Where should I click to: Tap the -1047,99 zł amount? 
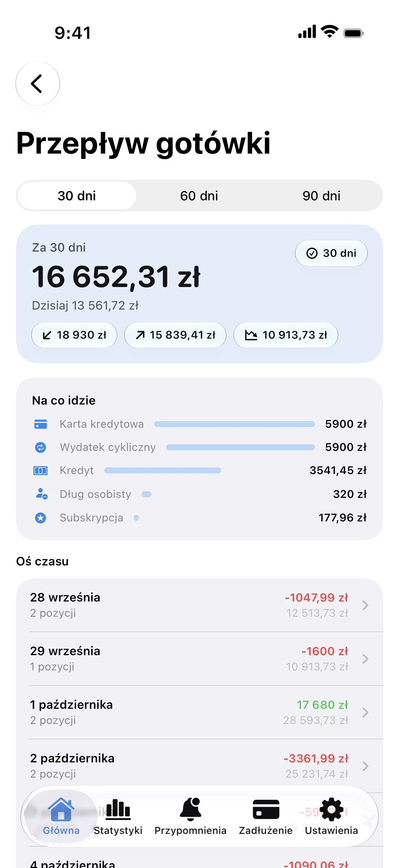point(317,598)
